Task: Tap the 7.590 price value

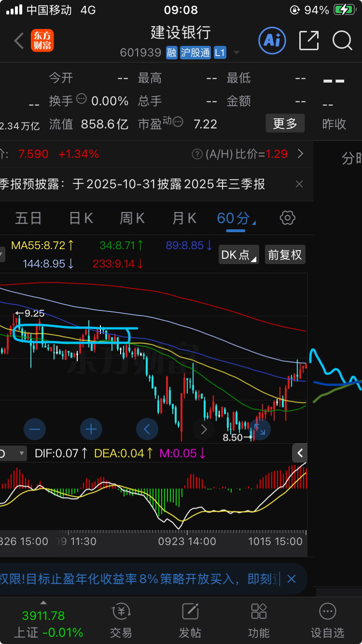Action: coord(33,154)
